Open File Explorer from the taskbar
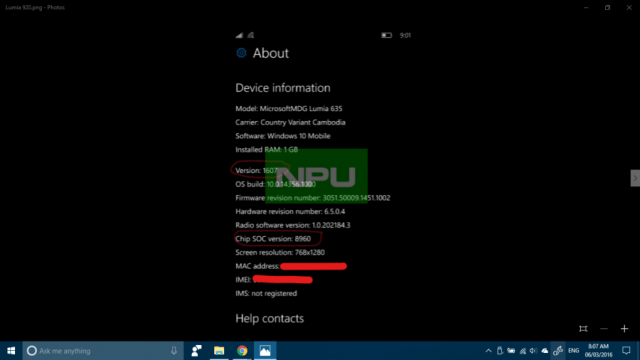 pos(219,351)
